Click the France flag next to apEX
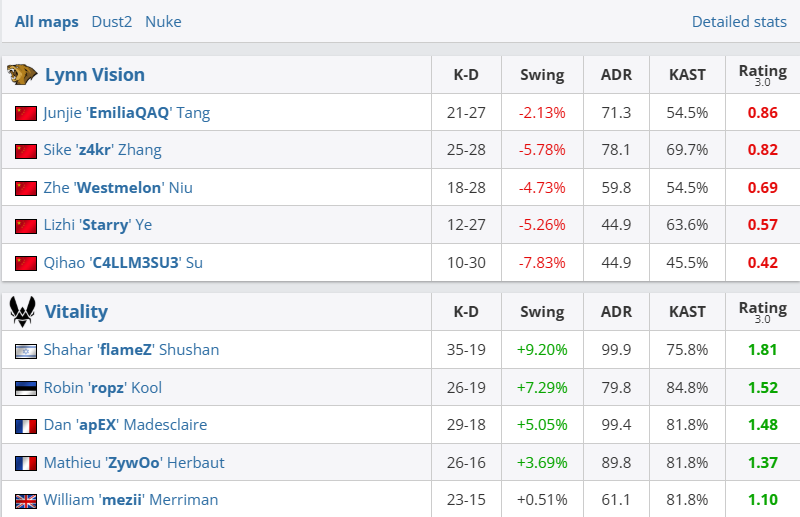The width and height of the screenshot is (800, 517). click(x=26, y=425)
